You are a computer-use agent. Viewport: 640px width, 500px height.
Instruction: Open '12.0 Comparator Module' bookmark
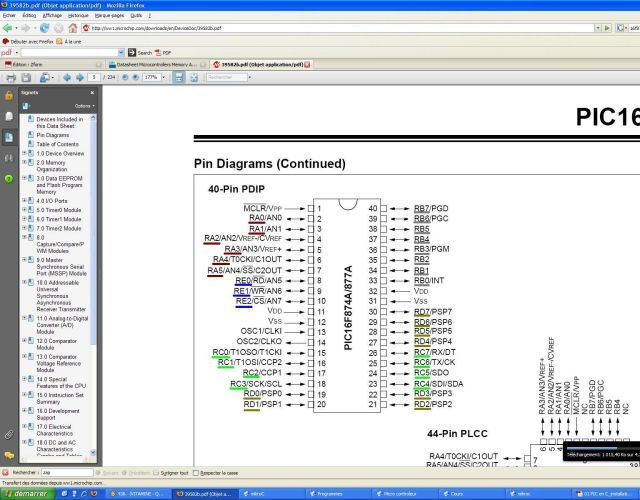tap(56, 344)
